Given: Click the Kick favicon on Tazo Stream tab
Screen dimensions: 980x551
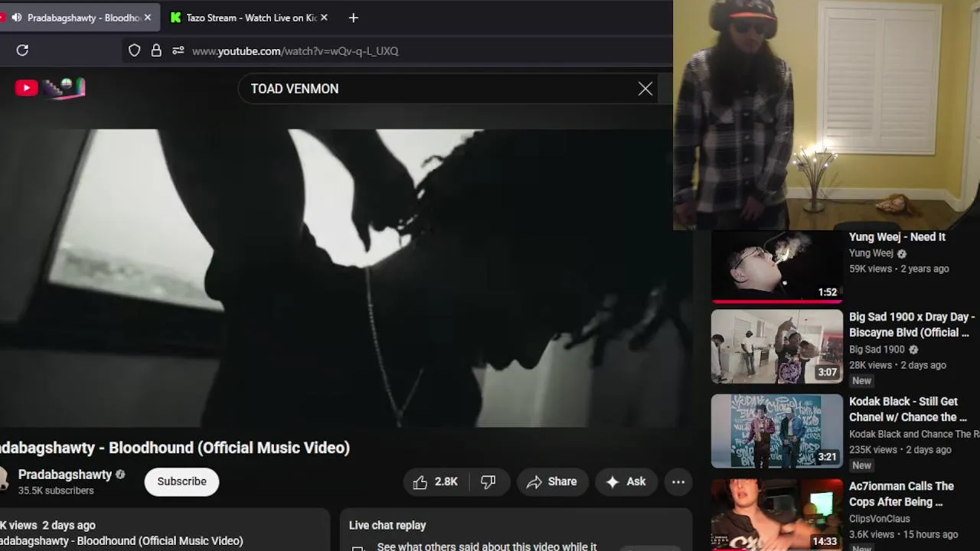Looking at the screenshot, I should coord(176,18).
